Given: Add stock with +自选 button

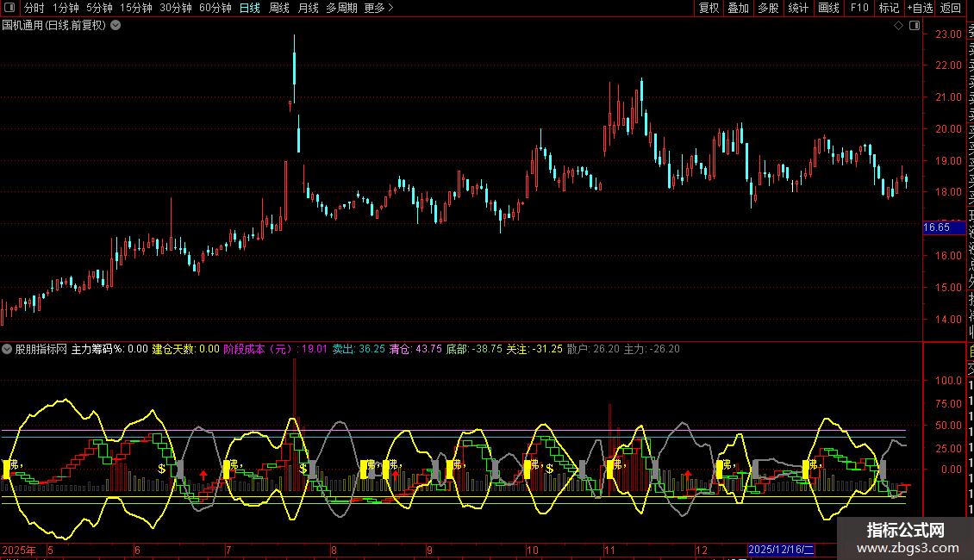Looking at the screenshot, I should (919, 8).
